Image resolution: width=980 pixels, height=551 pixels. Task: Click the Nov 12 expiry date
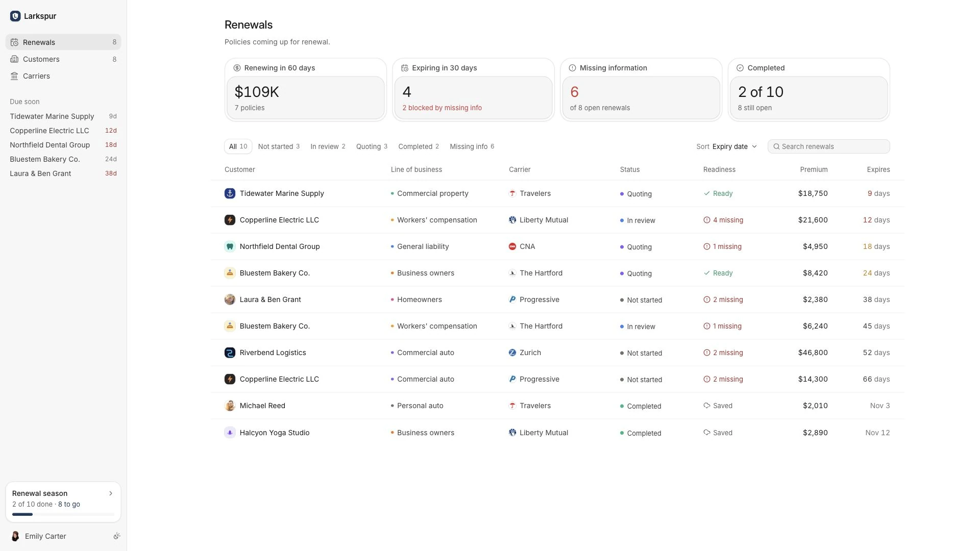click(877, 433)
